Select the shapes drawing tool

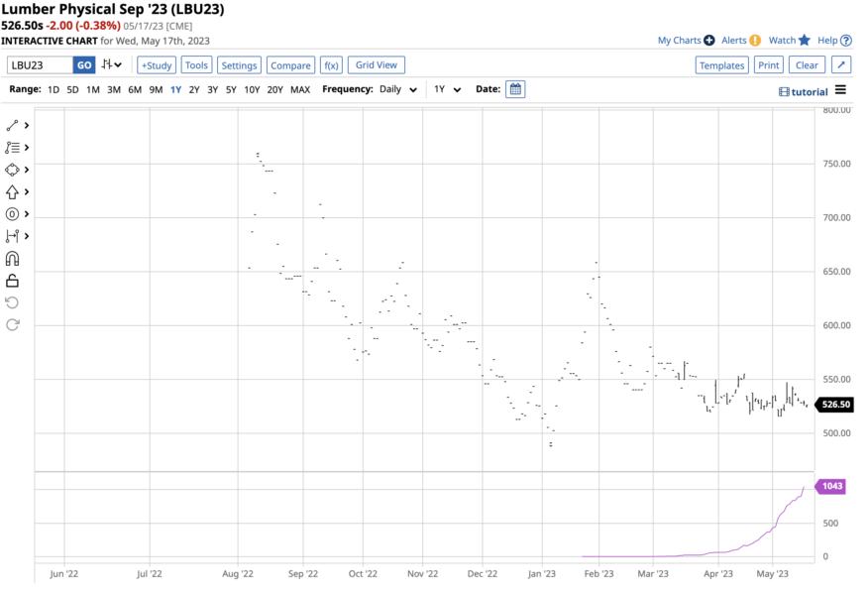(x=12, y=170)
